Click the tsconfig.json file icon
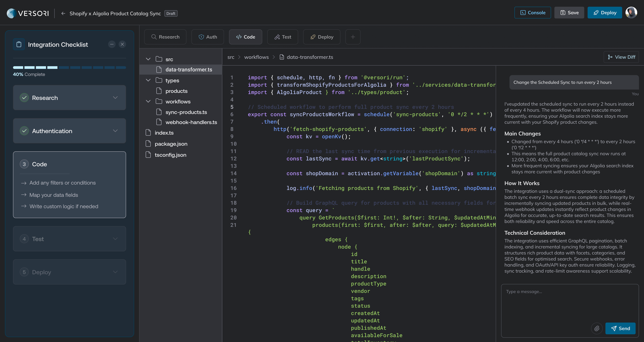Screen dimensions: 644x342 tap(148, 155)
